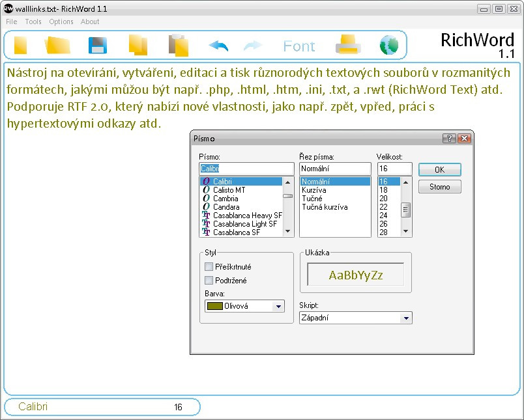Maximize the RichWord window
The width and height of the screenshot is (524, 420).
499,9
